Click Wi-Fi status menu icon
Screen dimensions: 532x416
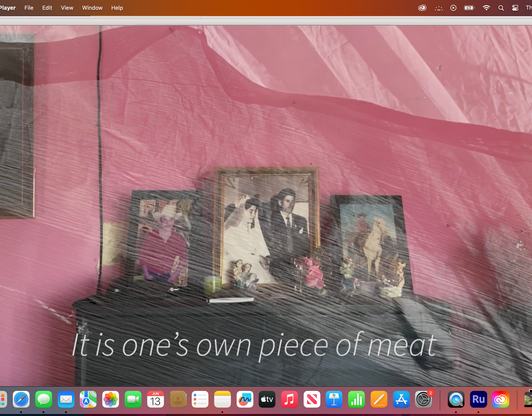(x=486, y=8)
